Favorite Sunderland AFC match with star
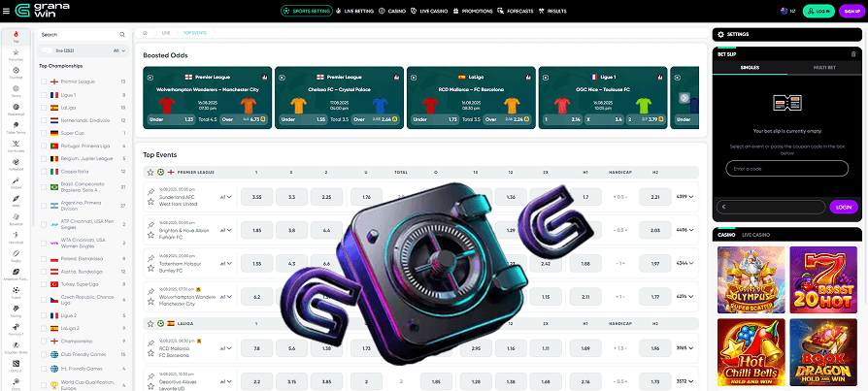Viewport: 868px width, 391px height. coord(150,201)
